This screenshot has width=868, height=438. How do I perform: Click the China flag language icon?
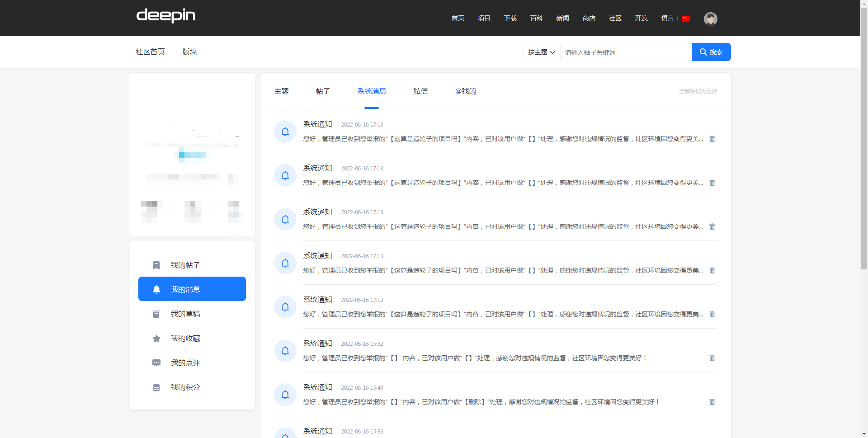point(686,19)
